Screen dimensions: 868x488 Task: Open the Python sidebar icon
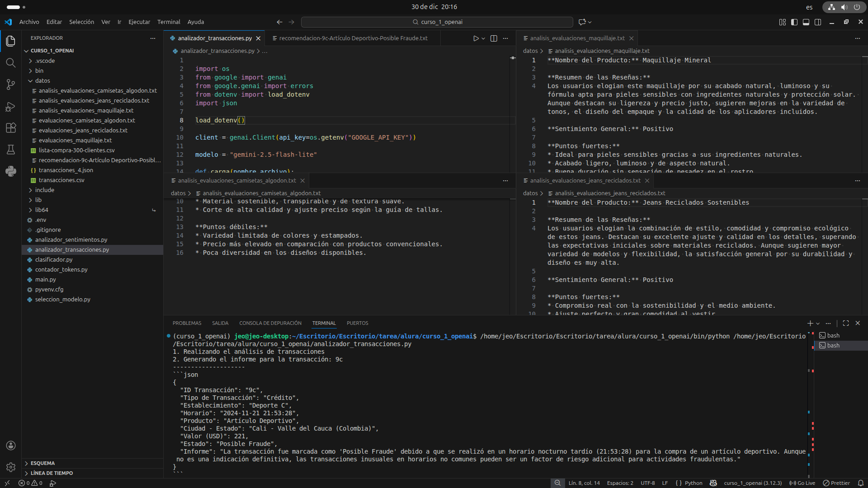11,171
